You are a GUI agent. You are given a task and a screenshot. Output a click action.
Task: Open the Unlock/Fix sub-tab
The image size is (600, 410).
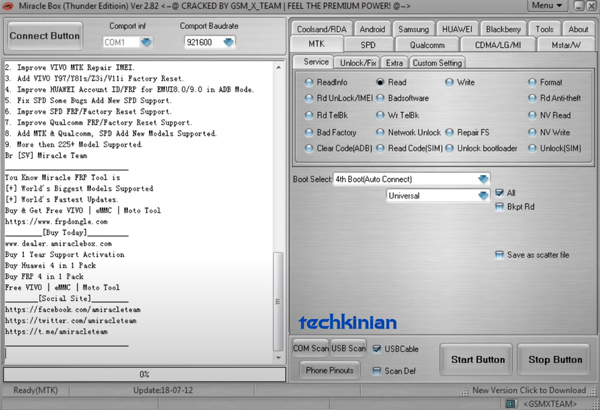357,63
